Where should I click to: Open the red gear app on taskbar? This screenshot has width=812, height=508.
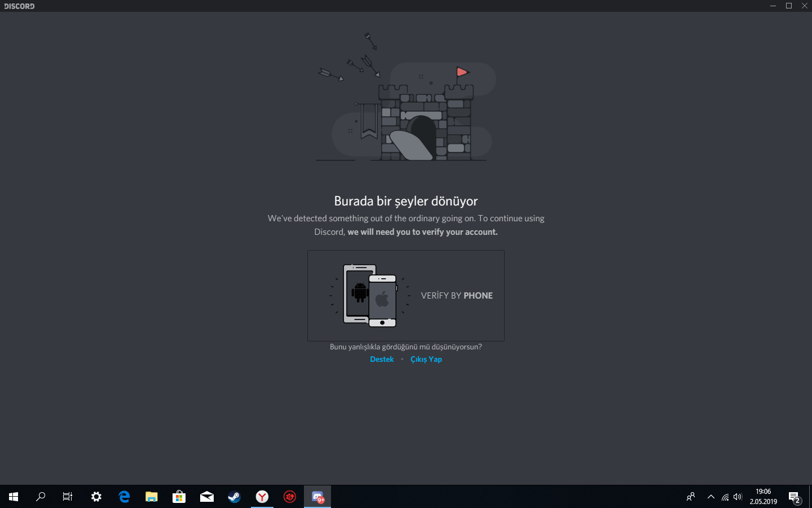[290, 497]
